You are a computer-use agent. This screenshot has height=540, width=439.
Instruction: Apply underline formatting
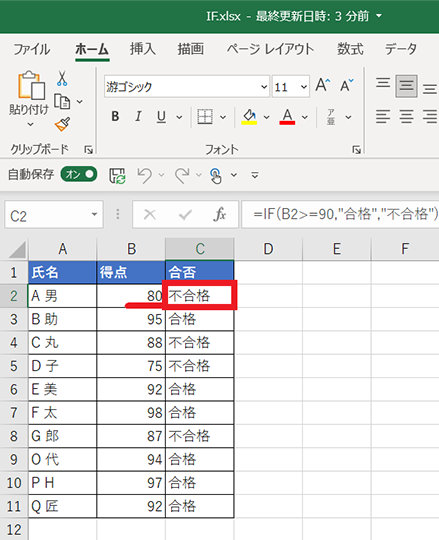coord(161,117)
